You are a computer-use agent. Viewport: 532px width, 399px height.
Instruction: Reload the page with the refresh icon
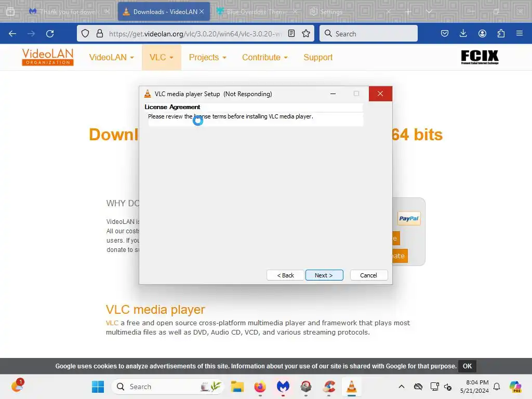[50, 34]
